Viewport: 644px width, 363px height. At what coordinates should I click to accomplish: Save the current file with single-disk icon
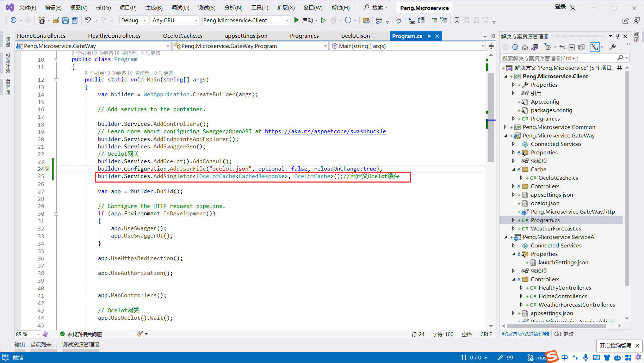(x=66, y=20)
